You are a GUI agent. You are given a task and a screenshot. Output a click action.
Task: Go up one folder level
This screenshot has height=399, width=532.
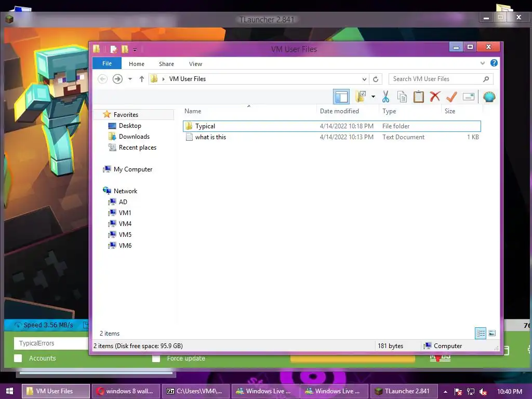click(x=142, y=79)
